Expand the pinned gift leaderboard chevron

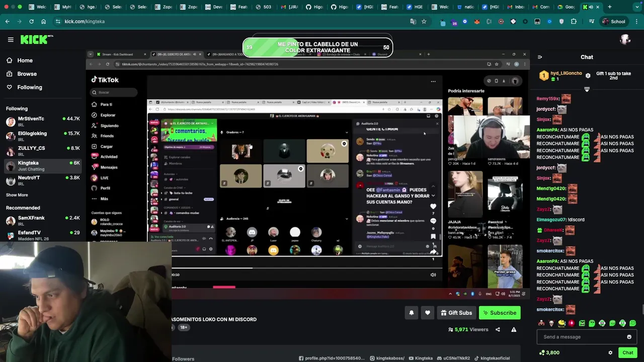587,89
